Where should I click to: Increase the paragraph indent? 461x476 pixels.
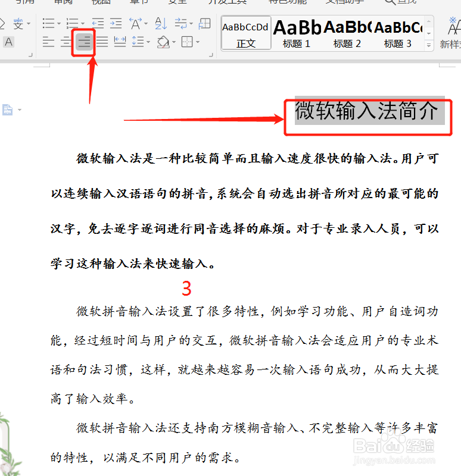point(116,23)
